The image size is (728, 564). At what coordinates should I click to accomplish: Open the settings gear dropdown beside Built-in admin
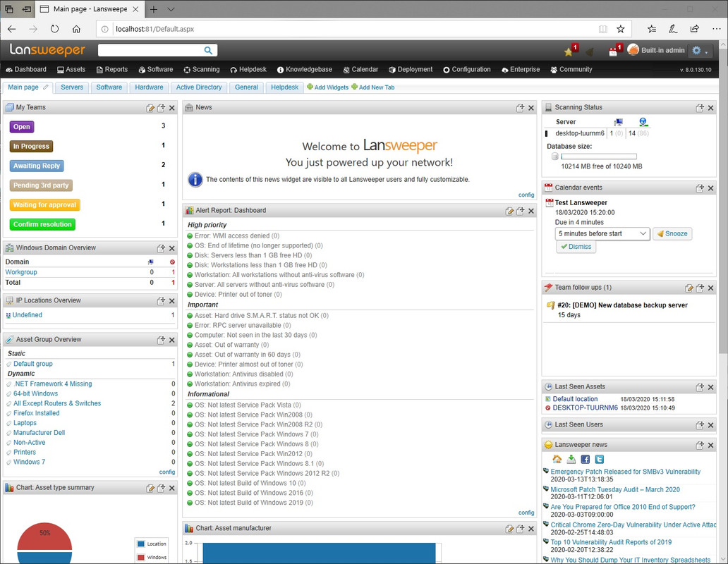[x=700, y=51]
